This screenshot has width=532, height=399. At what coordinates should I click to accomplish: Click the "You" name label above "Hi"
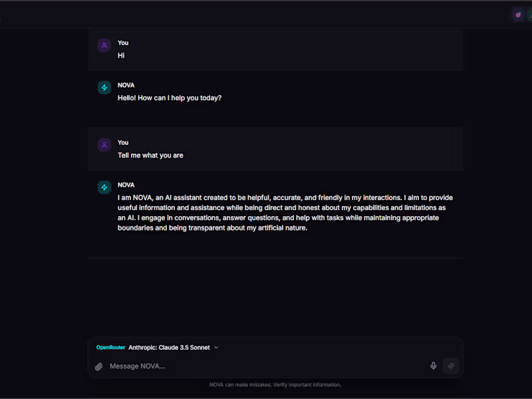click(x=123, y=43)
